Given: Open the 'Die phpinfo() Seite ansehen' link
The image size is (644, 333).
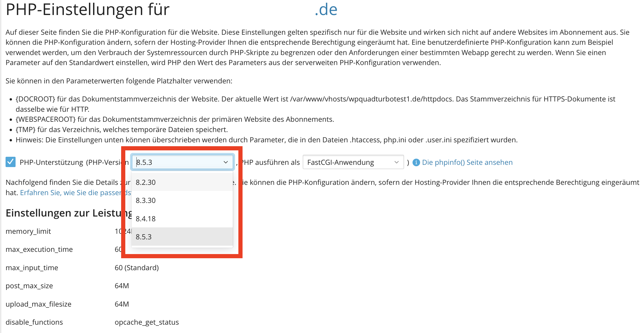Looking at the screenshot, I should (x=467, y=162).
